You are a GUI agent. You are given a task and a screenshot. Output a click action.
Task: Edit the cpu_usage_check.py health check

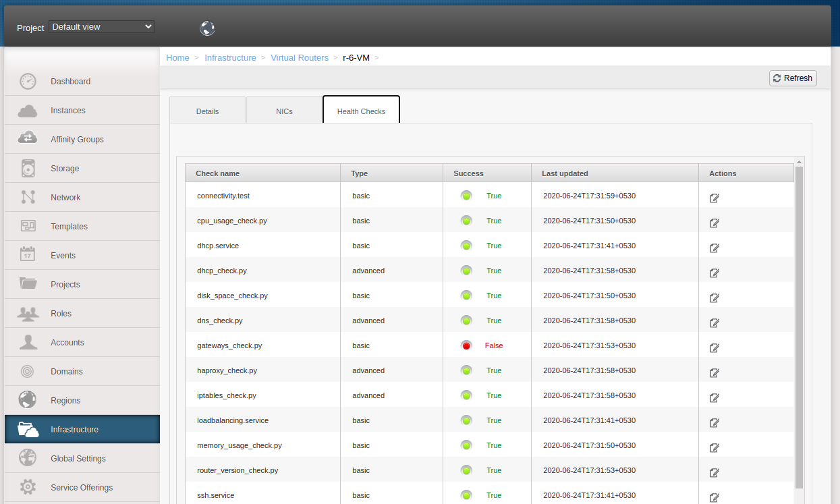715,223
